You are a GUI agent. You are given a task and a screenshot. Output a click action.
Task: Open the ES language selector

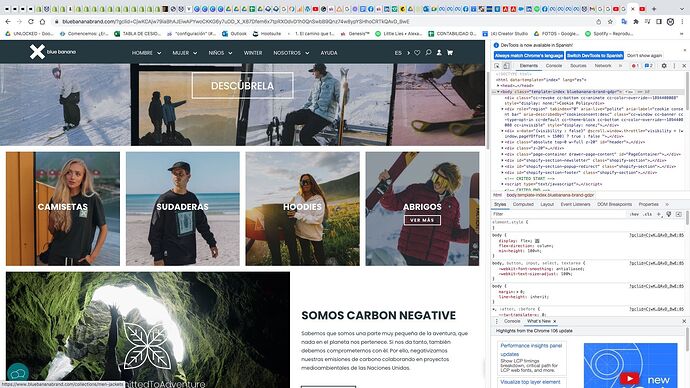click(x=402, y=53)
